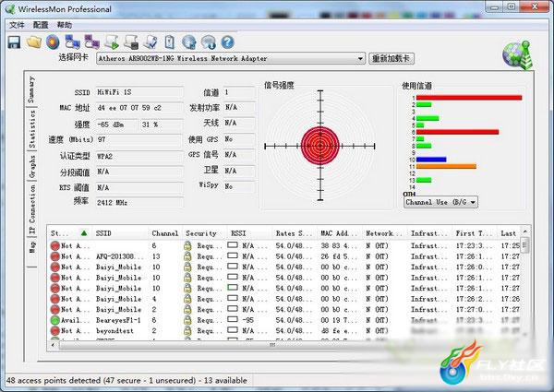Click the access points detected status text

click(126, 380)
